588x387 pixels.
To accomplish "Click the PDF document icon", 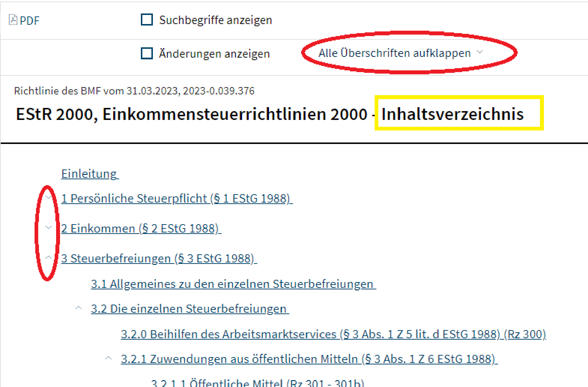I will click(x=13, y=20).
